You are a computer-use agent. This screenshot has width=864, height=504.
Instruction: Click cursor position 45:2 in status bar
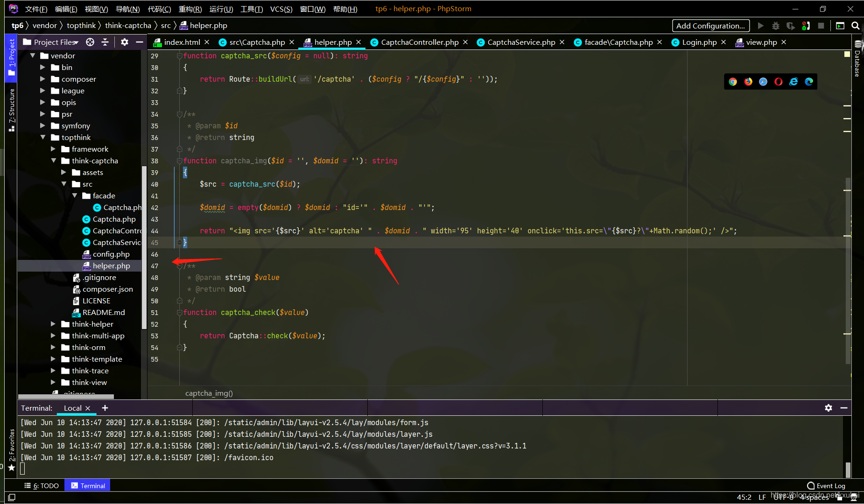pyautogui.click(x=744, y=497)
